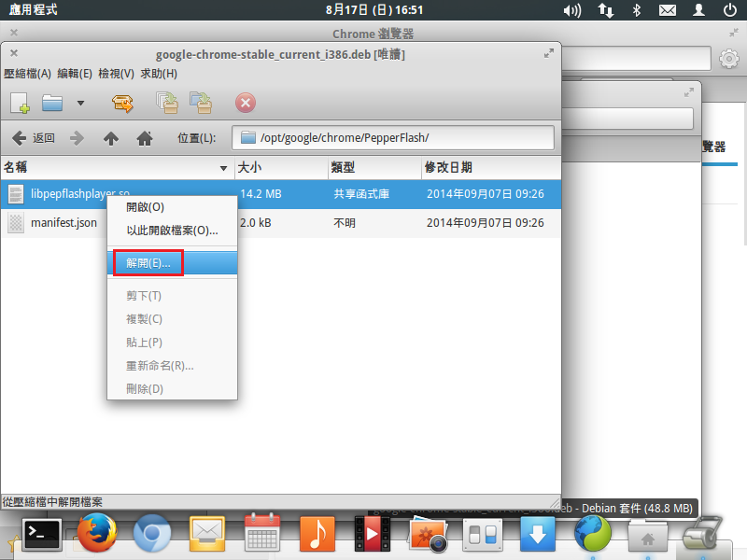Viewport: 747px width, 560px height.
Task: Choose 以此開啟檔案(O)... in context menu
Action: (x=172, y=231)
